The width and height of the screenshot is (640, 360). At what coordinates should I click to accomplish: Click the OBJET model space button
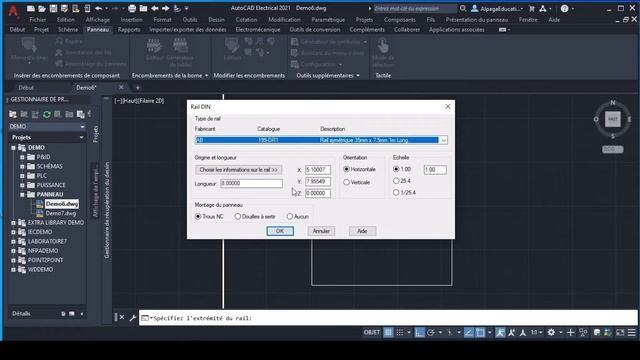[x=371, y=333]
